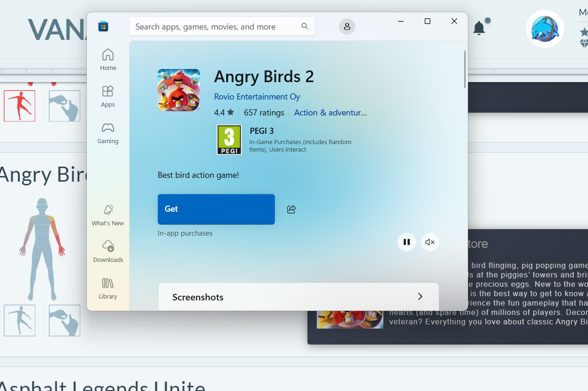Expand the Screenshots section chevron
588x391 pixels.
pyautogui.click(x=420, y=297)
